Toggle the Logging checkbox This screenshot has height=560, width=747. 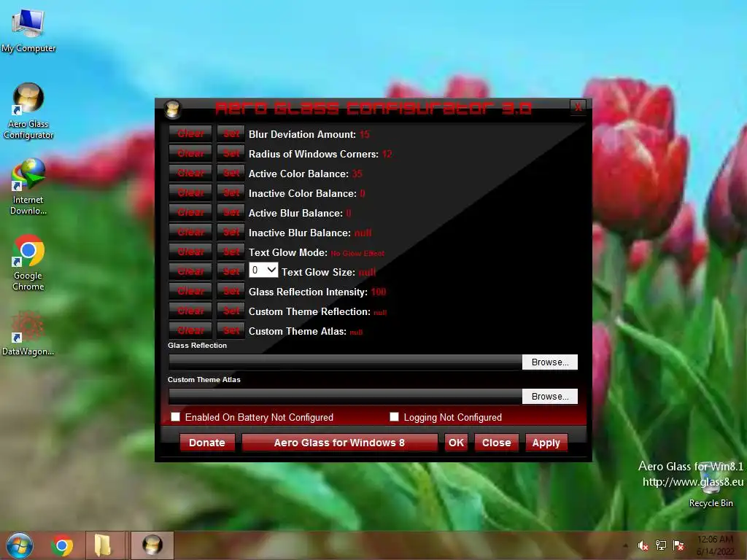point(394,417)
